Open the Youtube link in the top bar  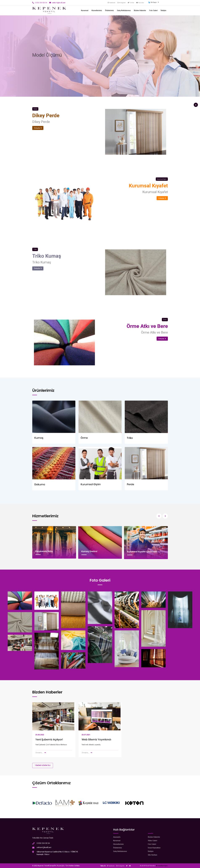(x=140, y=2)
